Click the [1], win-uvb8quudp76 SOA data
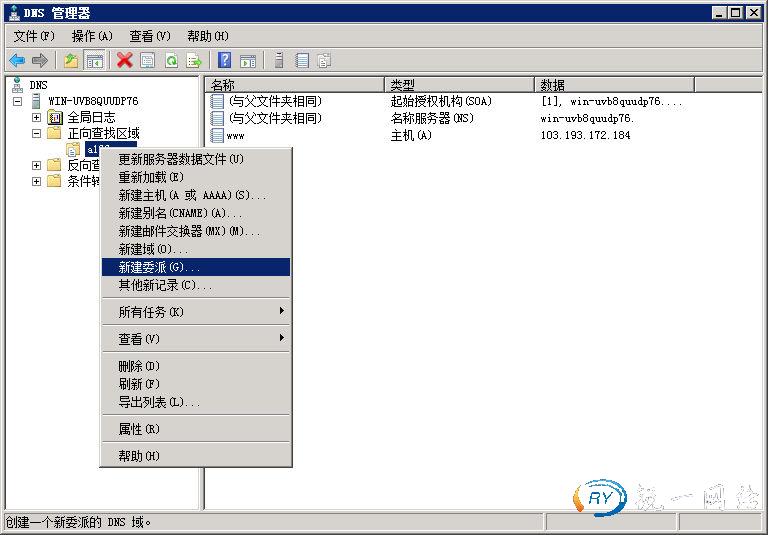 click(x=611, y=101)
